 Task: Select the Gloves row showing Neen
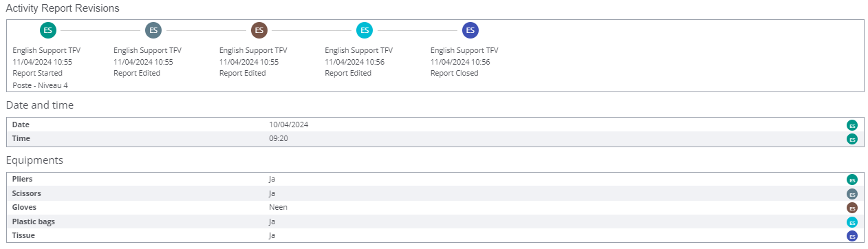pyautogui.click(x=434, y=207)
